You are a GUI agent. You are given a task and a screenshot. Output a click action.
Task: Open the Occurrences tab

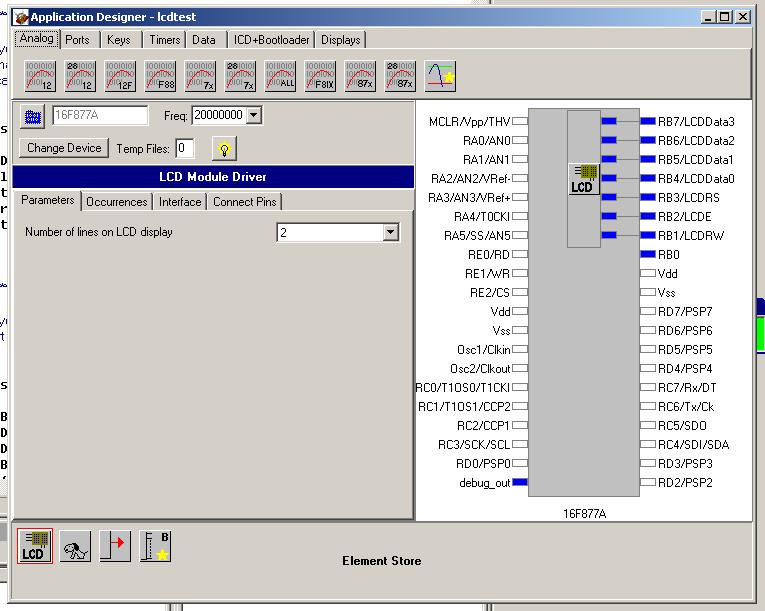tap(117, 202)
